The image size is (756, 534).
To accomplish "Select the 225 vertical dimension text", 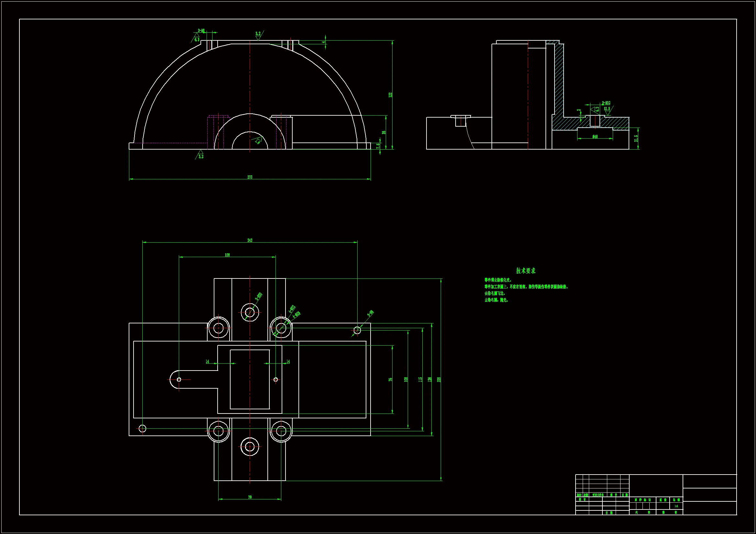I will (x=438, y=379).
